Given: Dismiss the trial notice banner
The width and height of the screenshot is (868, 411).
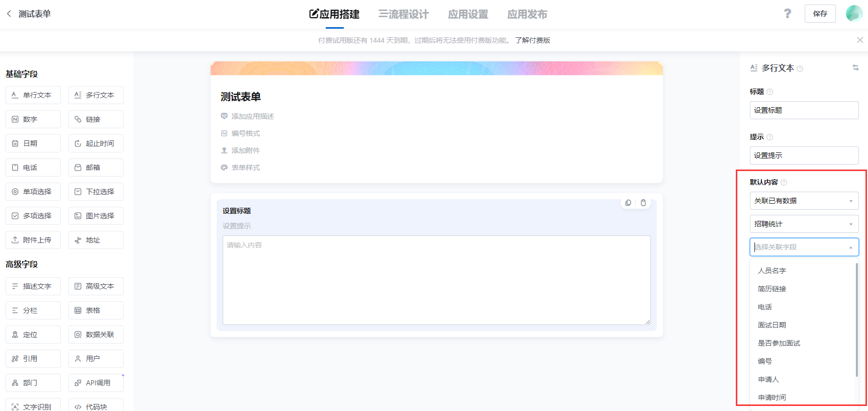Looking at the screenshot, I should tap(860, 40).
